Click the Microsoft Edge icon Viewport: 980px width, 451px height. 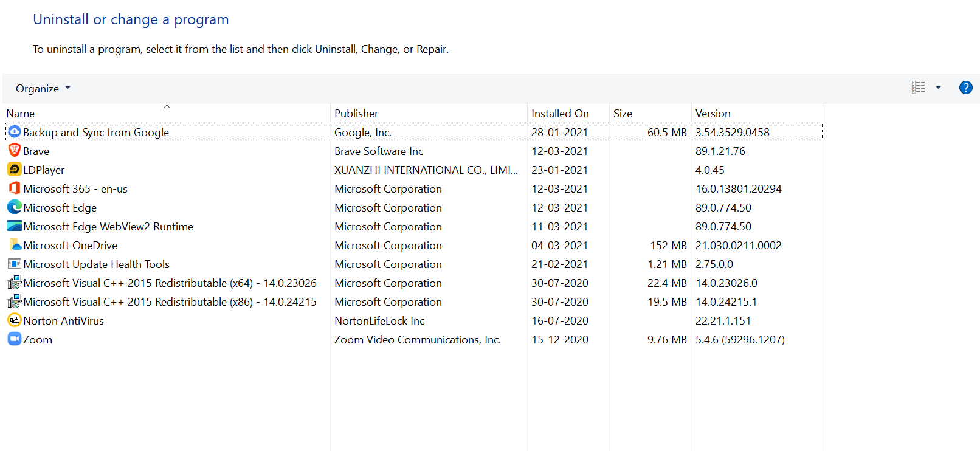click(15, 207)
